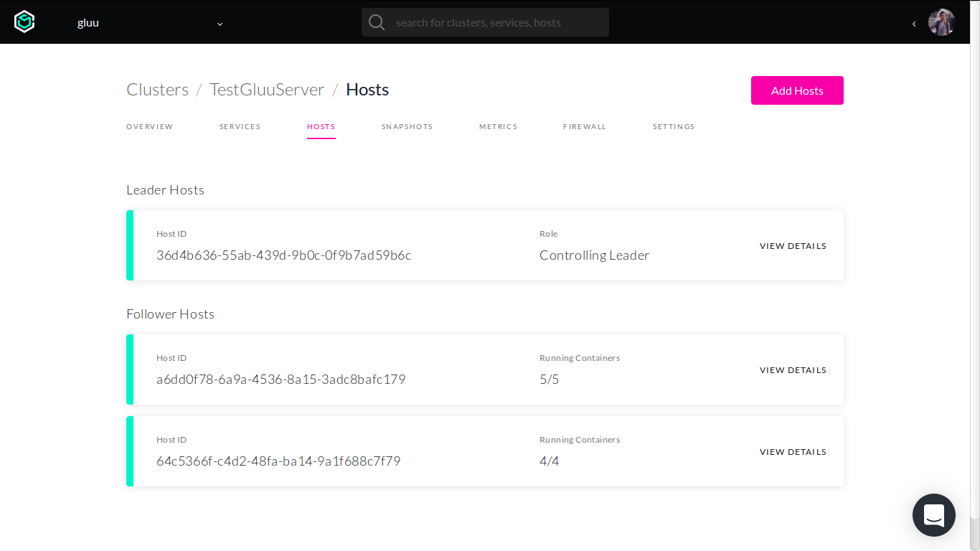Click the small chevron beside the avatar
This screenshot has height=551, width=980.
(914, 24)
